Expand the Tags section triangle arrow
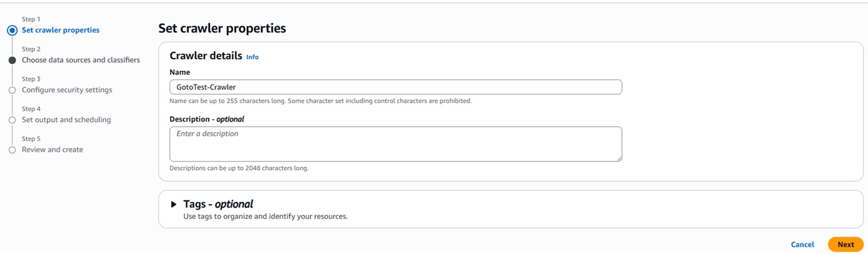Viewport: 868px width, 254px height. [173, 204]
